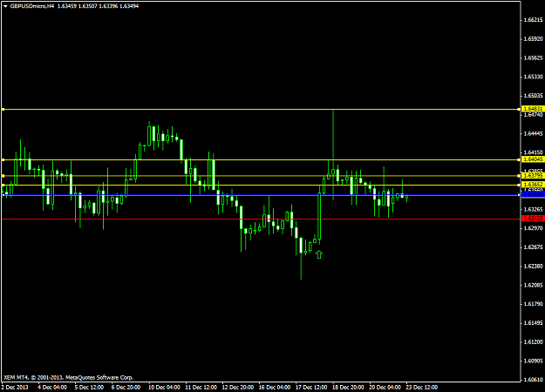Click the 1.62970 price scale value
Viewport: 545px width, 392px height.
click(x=533, y=228)
